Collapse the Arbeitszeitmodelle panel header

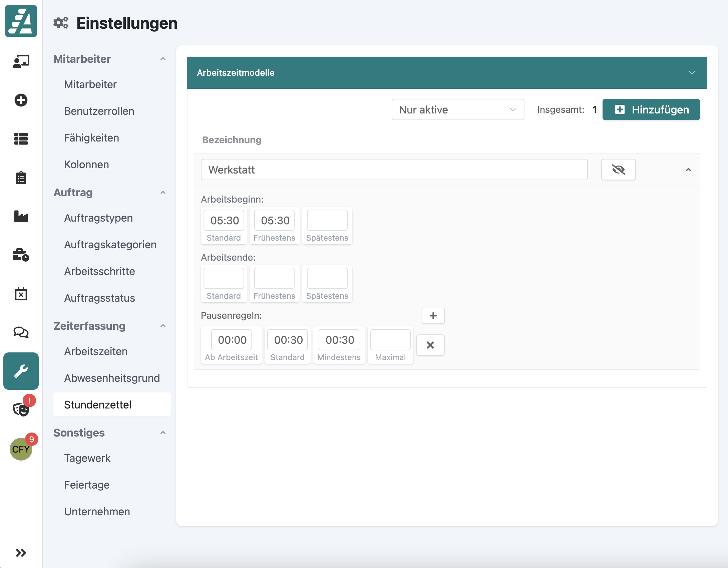[x=692, y=73]
